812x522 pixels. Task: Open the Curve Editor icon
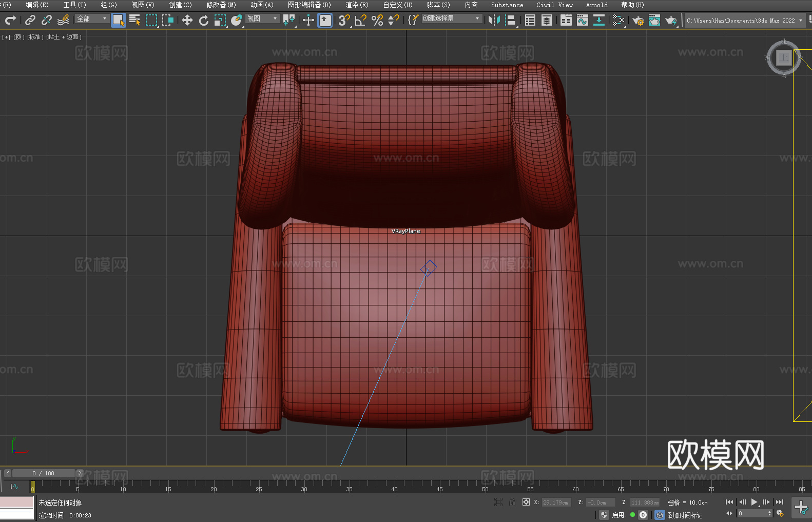coord(583,20)
